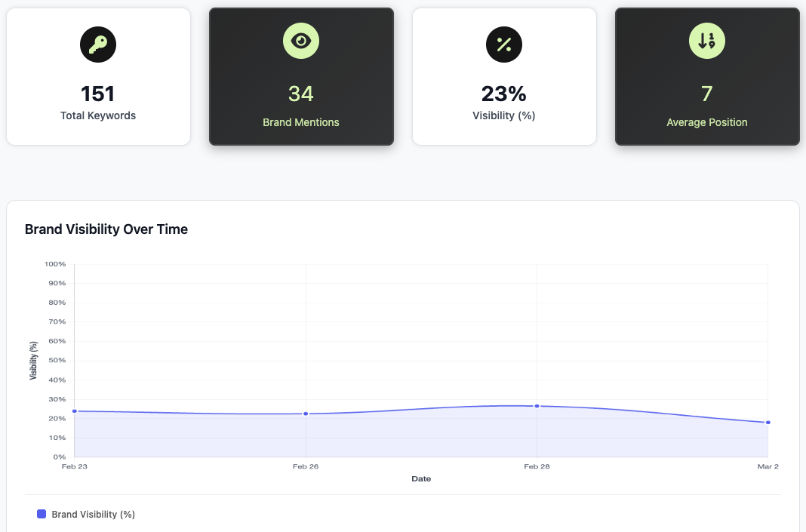The image size is (806, 532).
Task: Click the key icon above Total Keywords
Action: click(x=98, y=45)
